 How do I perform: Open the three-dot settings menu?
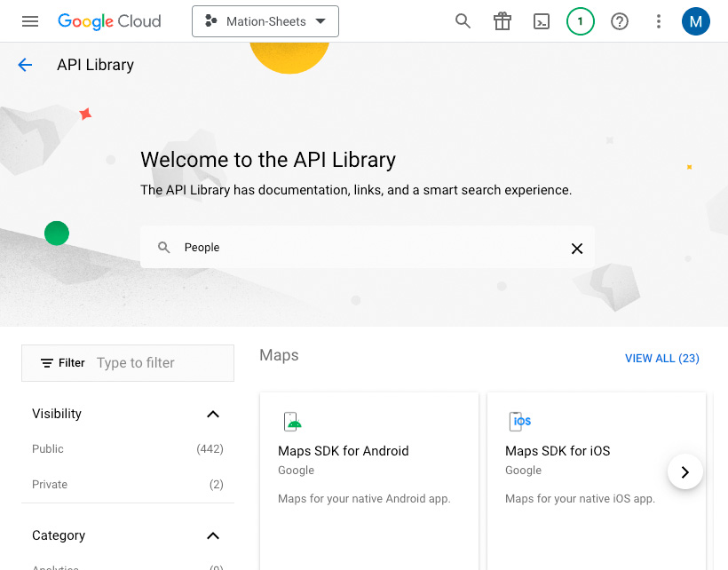tap(659, 21)
